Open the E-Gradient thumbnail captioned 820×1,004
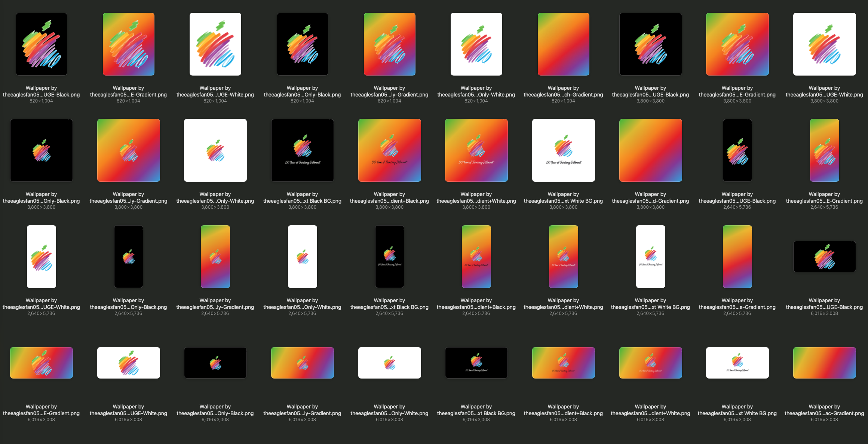 tap(129, 44)
